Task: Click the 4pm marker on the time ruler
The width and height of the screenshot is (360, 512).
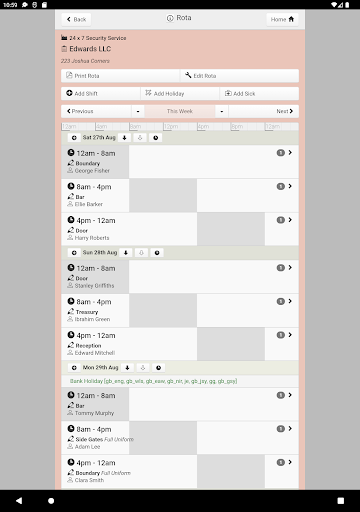Action: click(x=203, y=127)
